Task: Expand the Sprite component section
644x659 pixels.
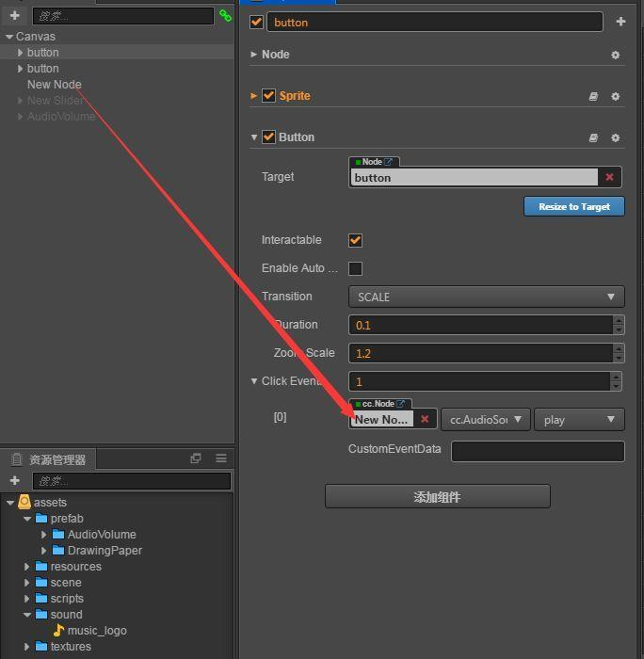Action: click(253, 96)
